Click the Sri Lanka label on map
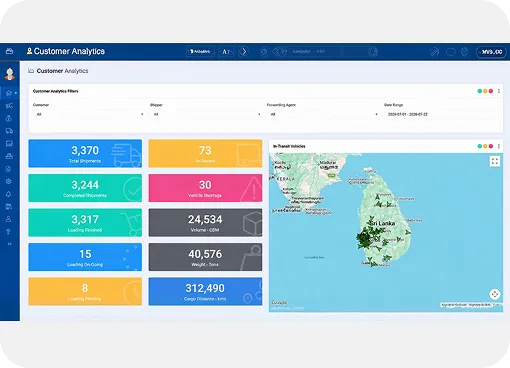Viewport: 510px width, 368px height. click(x=383, y=223)
